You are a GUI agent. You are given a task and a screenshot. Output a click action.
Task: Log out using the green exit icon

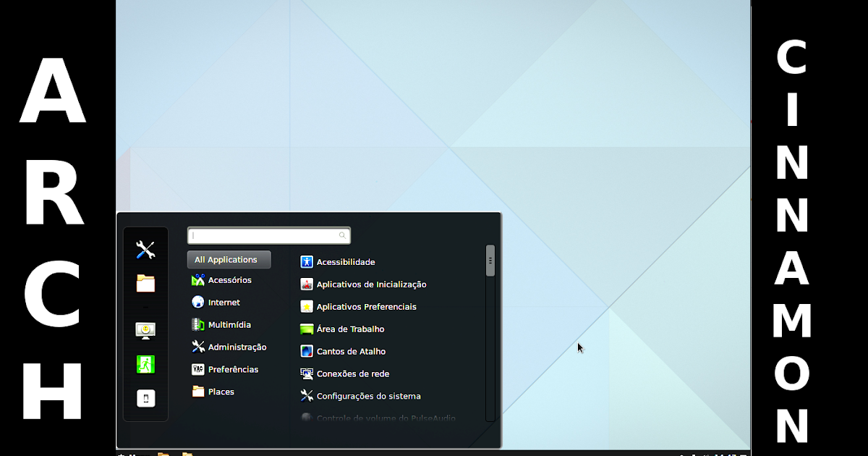point(145,364)
